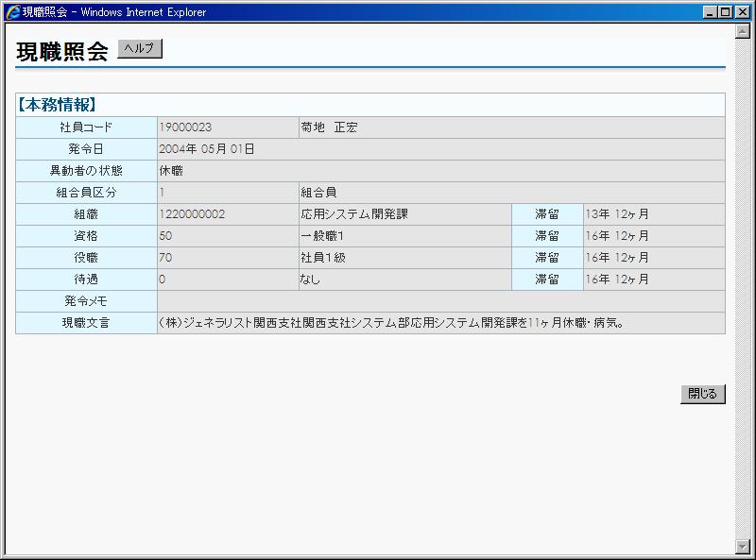Select the 休職 status value
Image resolution: width=756 pixels, height=560 pixels.
click(171, 171)
